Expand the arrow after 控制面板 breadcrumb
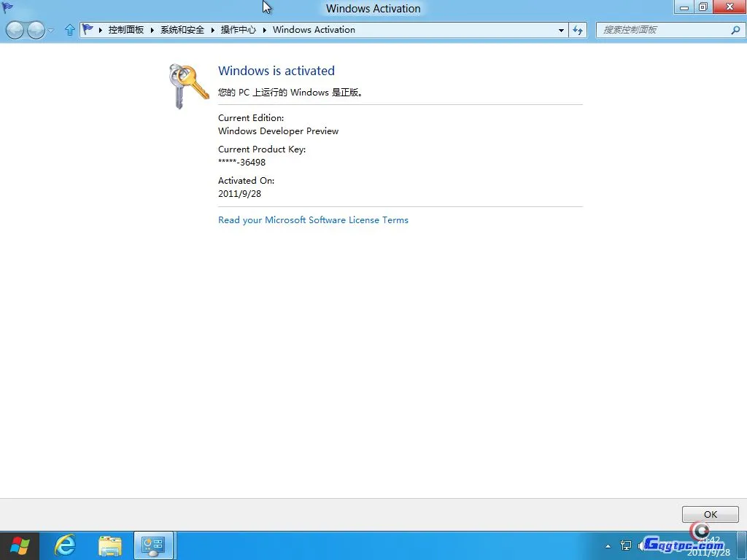 tap(152, 30)
